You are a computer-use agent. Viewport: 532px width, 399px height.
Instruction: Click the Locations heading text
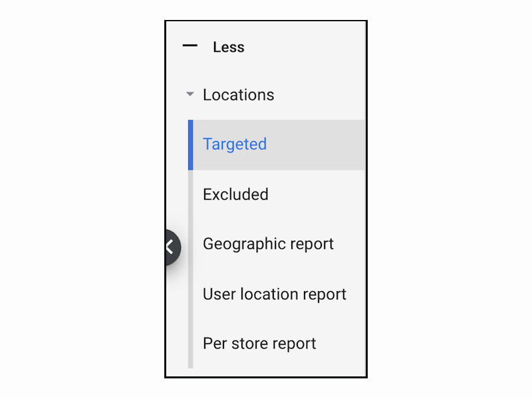pyautogui.click(x=238, y=94)
